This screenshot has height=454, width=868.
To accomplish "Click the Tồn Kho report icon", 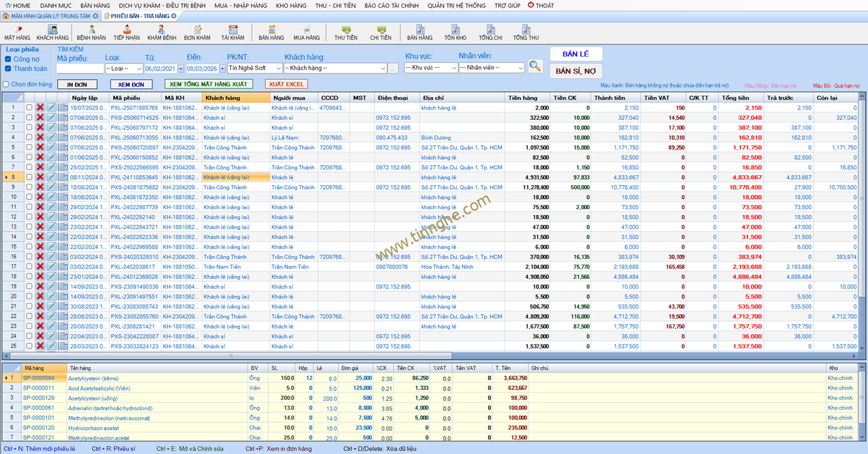I will pyautogui.click(x=455, y=33).
